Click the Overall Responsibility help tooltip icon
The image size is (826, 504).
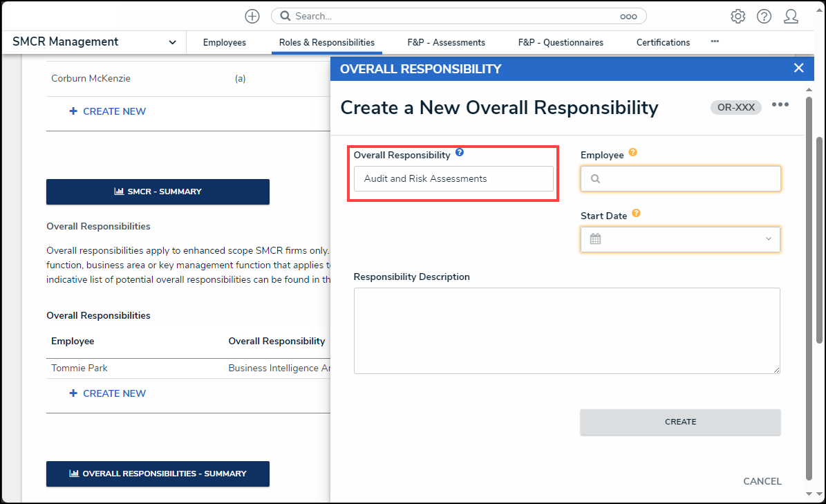pos(460,153)
